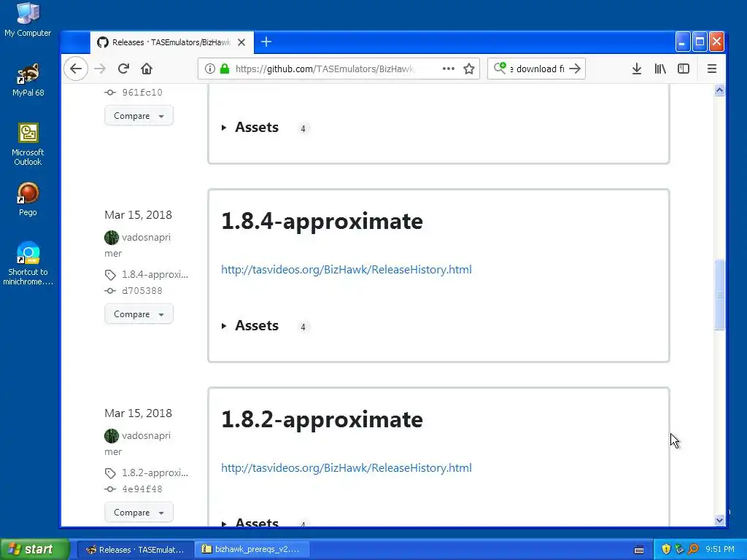Open the browser downloads panel

pos(636,69)
